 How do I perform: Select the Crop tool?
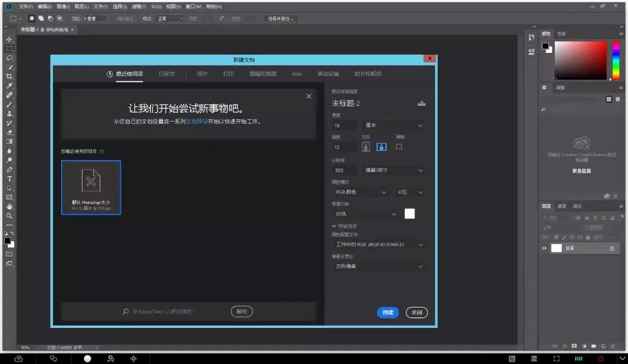click(x=9, y=77)
